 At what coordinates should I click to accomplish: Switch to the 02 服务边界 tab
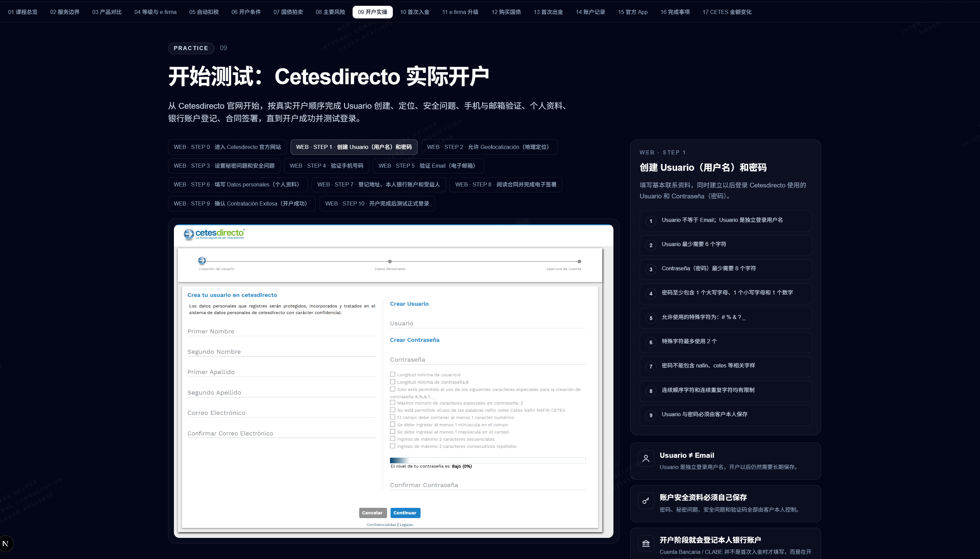click(65, 12)
